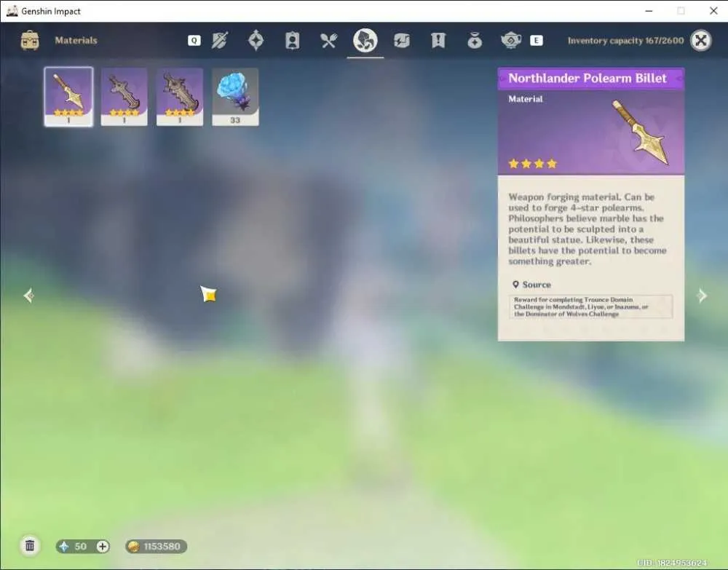Close the Genshin Impact window
This screenshot has height=570, width=728.
[713, 11]
